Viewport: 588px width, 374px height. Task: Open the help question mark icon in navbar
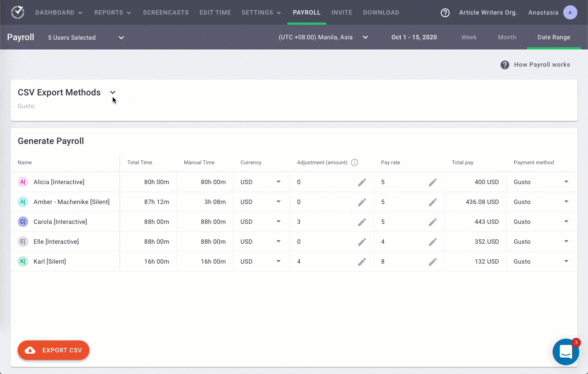445,13
